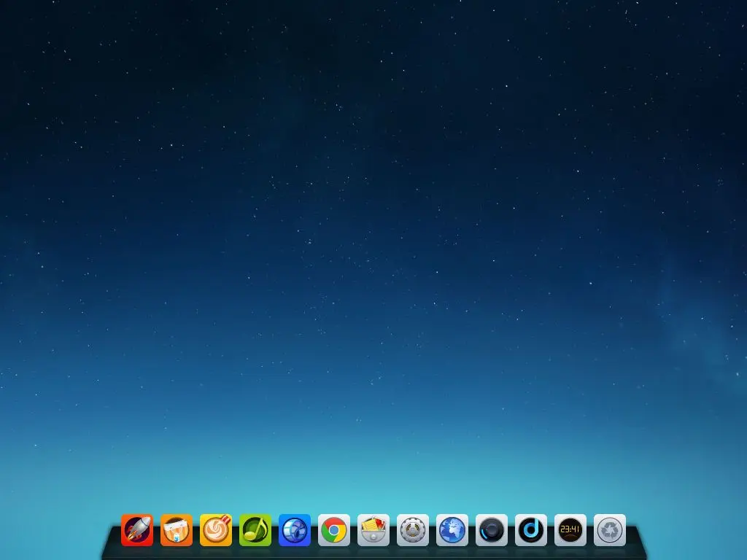
Task: Open the rocket Launcher icon
Action: coord(137,529)
